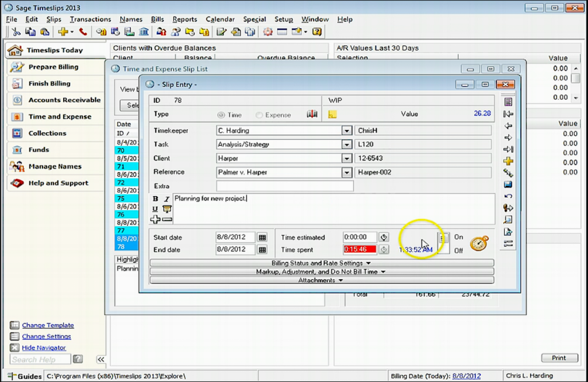The image size is (588, 382).
Task: Open the Start date calendar picker
Action: [262, 237]
